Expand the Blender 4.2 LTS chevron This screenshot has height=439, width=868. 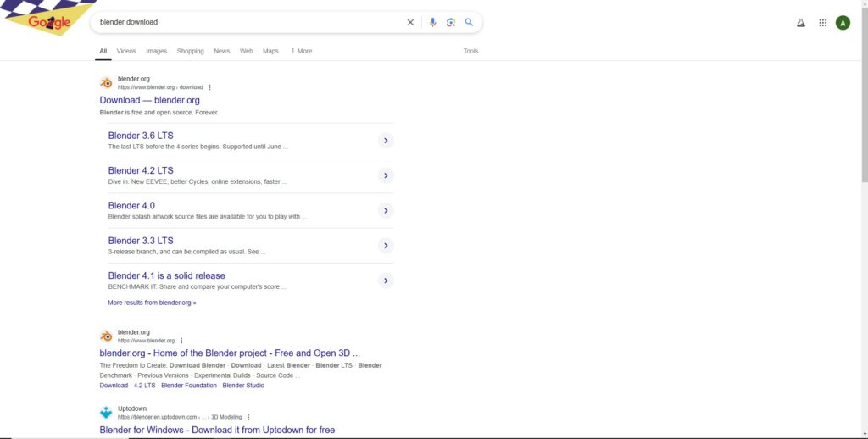(x=386, y=175)
